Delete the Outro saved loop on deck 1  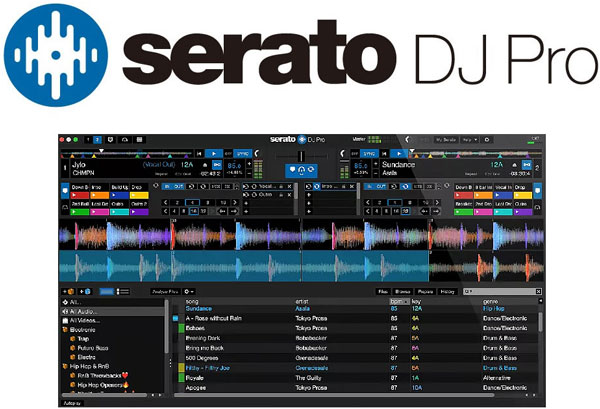[x=290, y=195]
